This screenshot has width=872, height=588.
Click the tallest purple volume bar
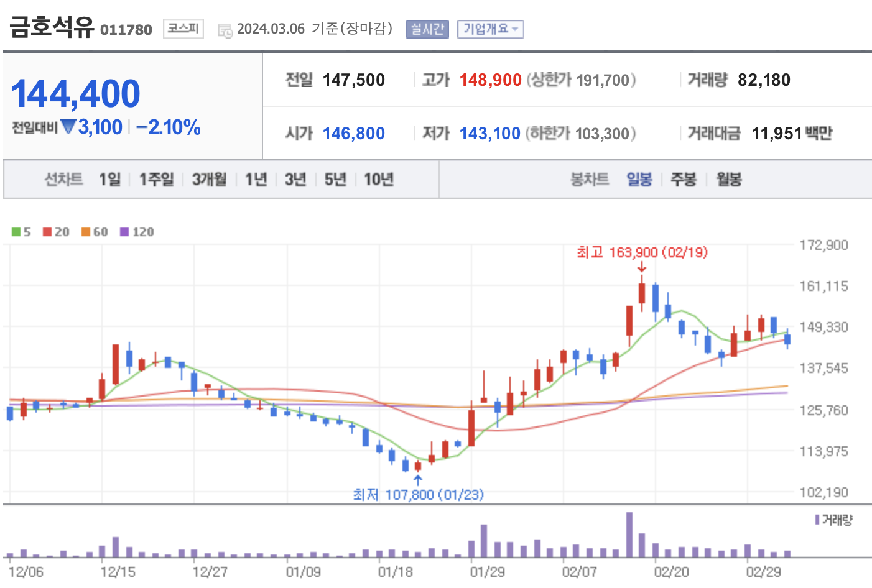(x=629, y=535)
